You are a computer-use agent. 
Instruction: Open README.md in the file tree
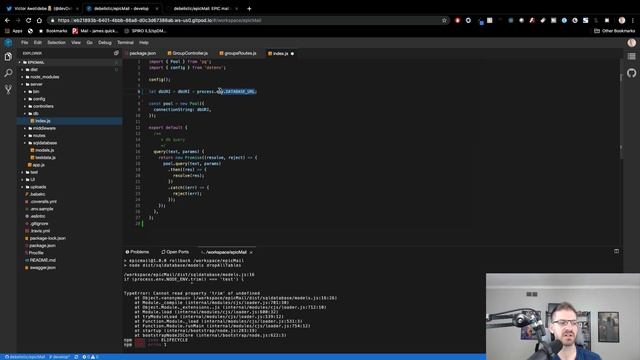click(42, 260)
